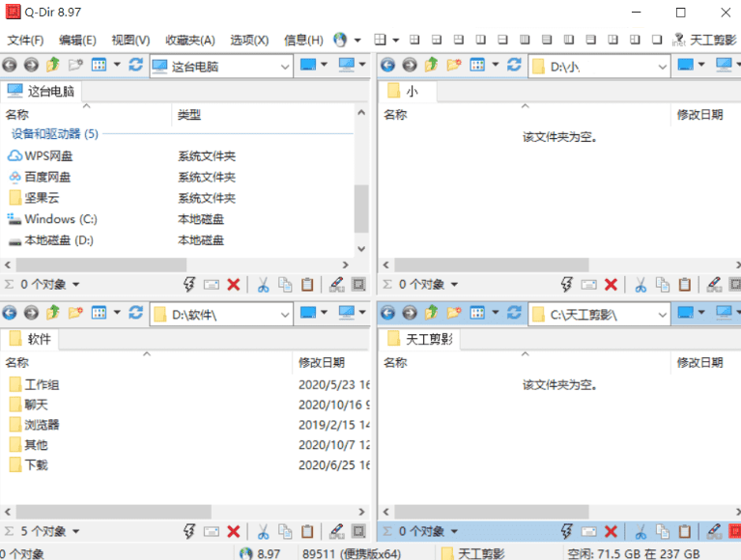This screenshot has height=560, width=741.
Task: Switch to the 软件 tab
Action: (30, 339)
